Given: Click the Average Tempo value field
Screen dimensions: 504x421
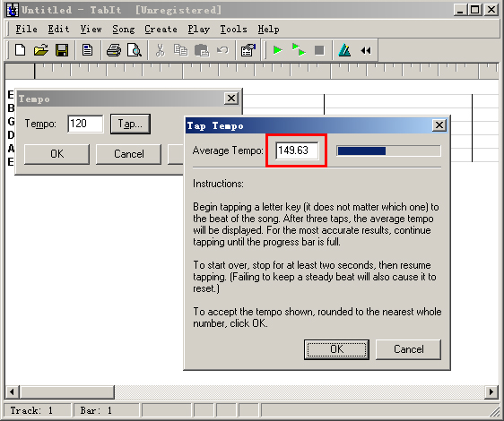Looking at the screenshot, I should [297, 150].
